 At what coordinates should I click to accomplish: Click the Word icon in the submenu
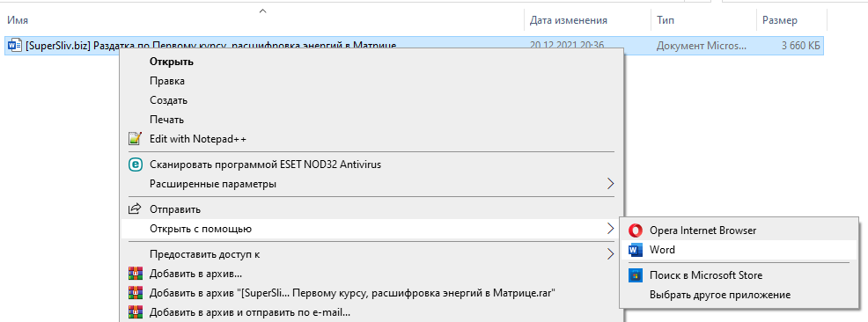tap(636, 250)
